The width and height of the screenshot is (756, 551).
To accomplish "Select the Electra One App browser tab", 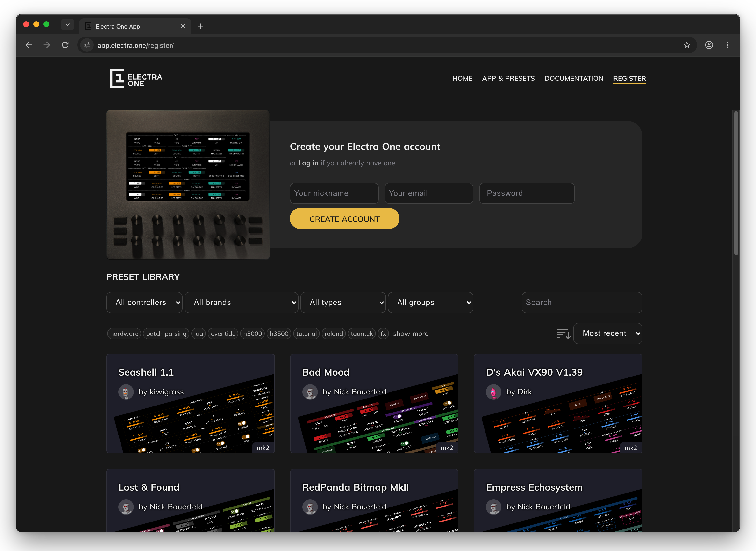I will tap(135, 26).
